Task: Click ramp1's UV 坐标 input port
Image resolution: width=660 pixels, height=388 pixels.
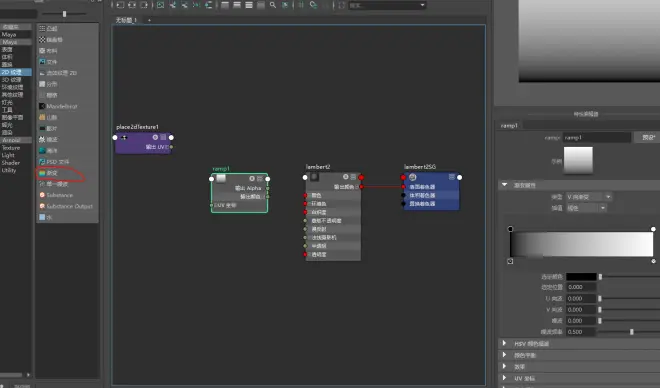Action: click(x=212, y=205)
